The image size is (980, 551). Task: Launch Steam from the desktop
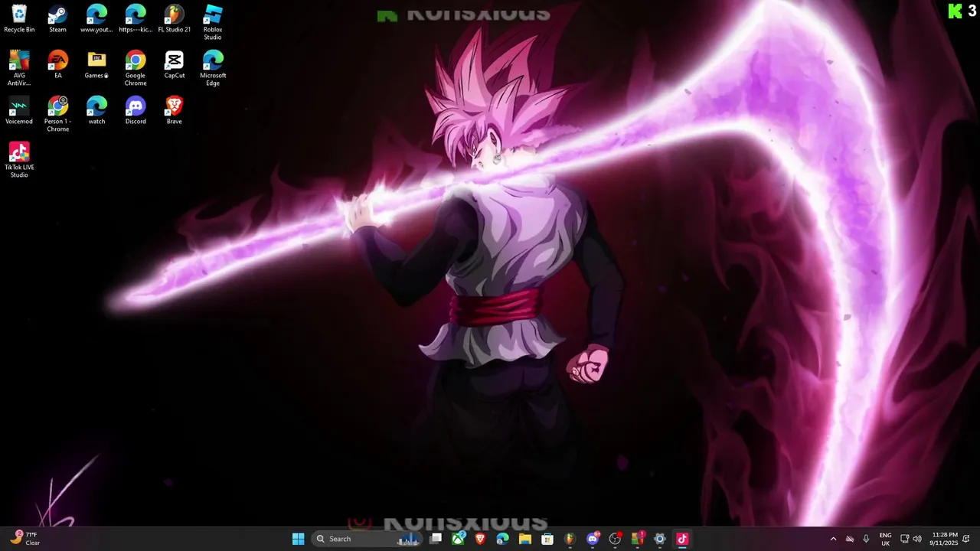coord(57,19)
